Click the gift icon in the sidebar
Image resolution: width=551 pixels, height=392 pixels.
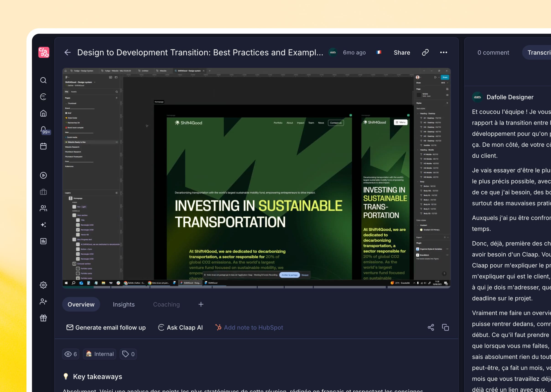pos(43,318)
